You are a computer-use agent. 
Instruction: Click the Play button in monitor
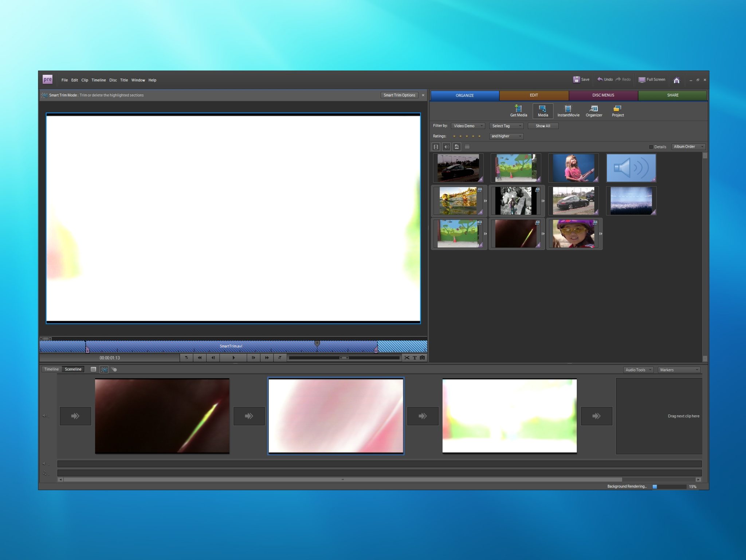(x=233, y=358)
